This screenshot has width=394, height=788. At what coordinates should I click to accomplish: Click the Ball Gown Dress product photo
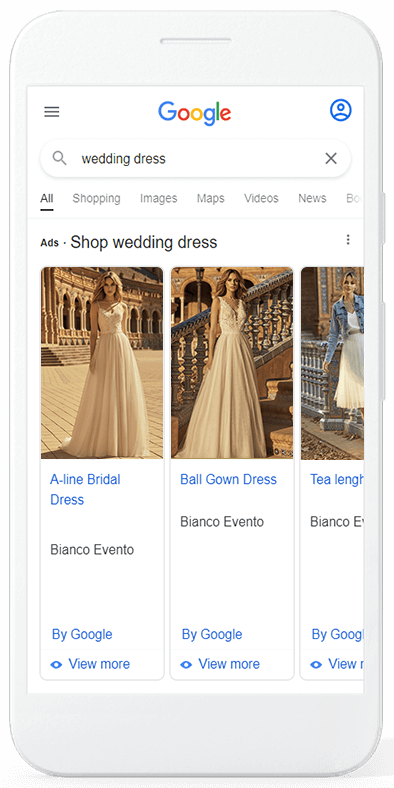click(232, 363)
